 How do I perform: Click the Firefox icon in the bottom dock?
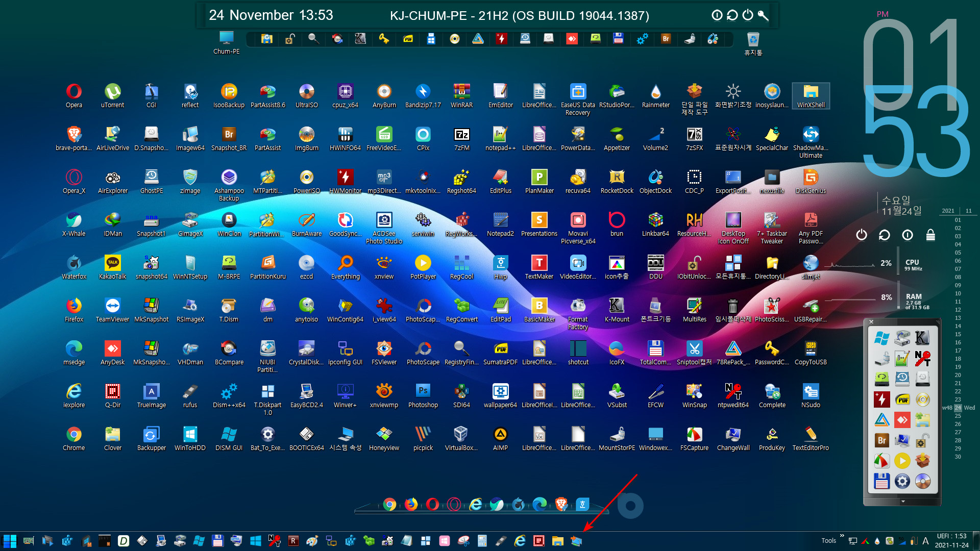[411, 505]
